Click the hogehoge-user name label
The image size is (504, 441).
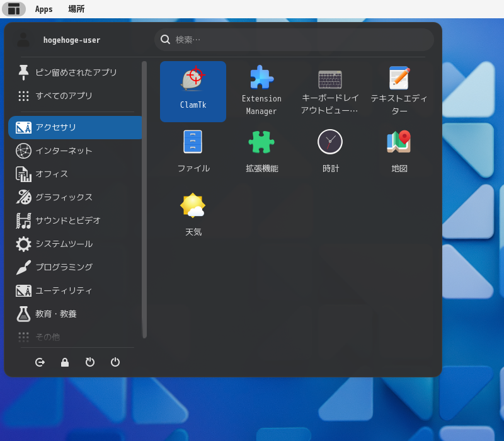72,40
